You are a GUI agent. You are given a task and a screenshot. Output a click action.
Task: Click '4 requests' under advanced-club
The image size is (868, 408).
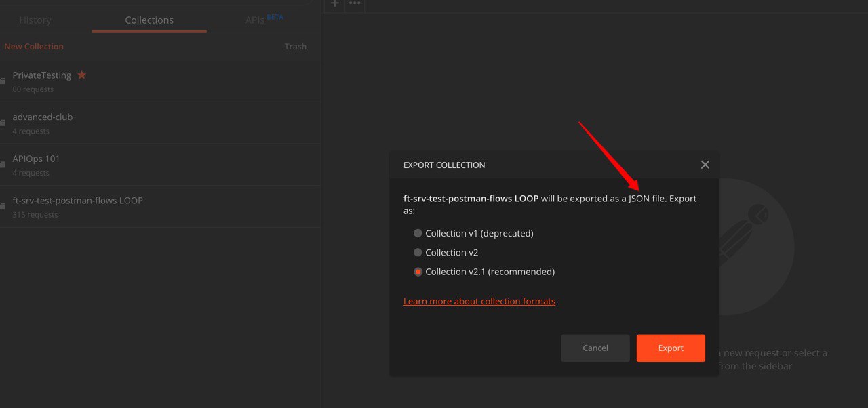tap(31, 131)
